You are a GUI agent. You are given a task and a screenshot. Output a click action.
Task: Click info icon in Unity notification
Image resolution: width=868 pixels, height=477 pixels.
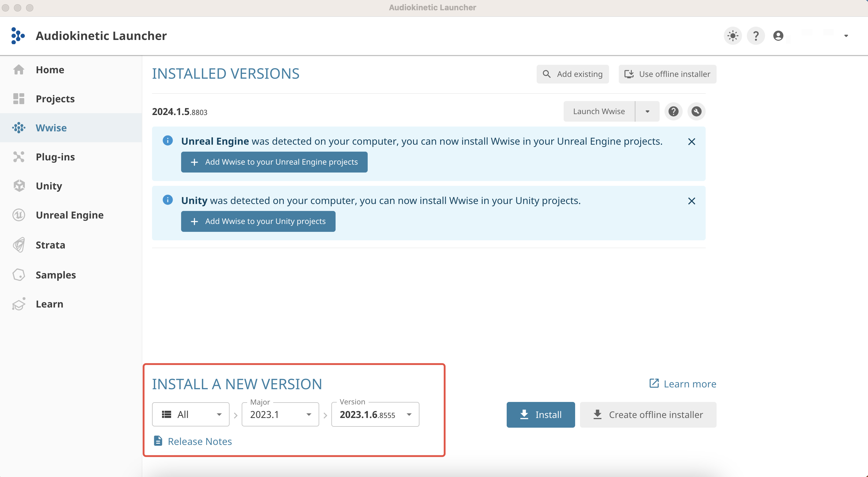(x=167, y=200)
